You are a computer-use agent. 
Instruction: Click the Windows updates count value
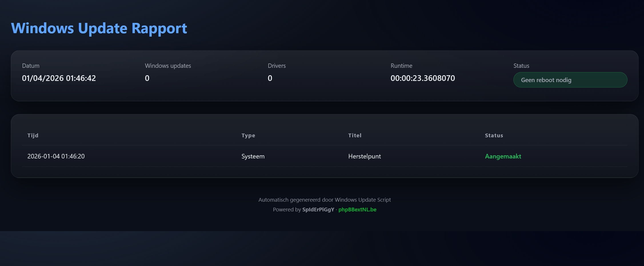point(147,78)
